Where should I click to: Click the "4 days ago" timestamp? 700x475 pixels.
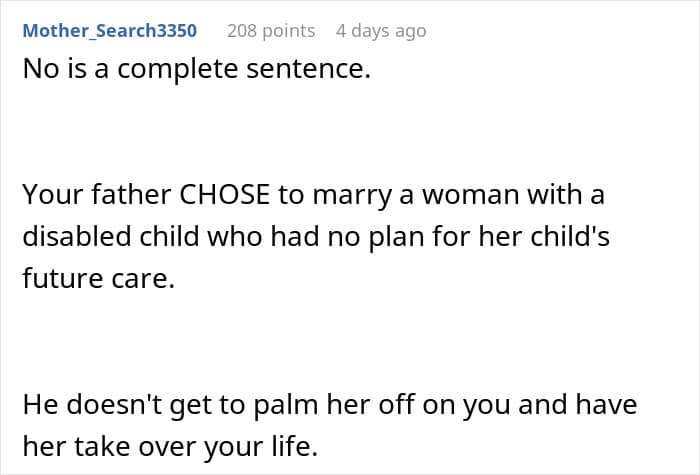point(381,31)
